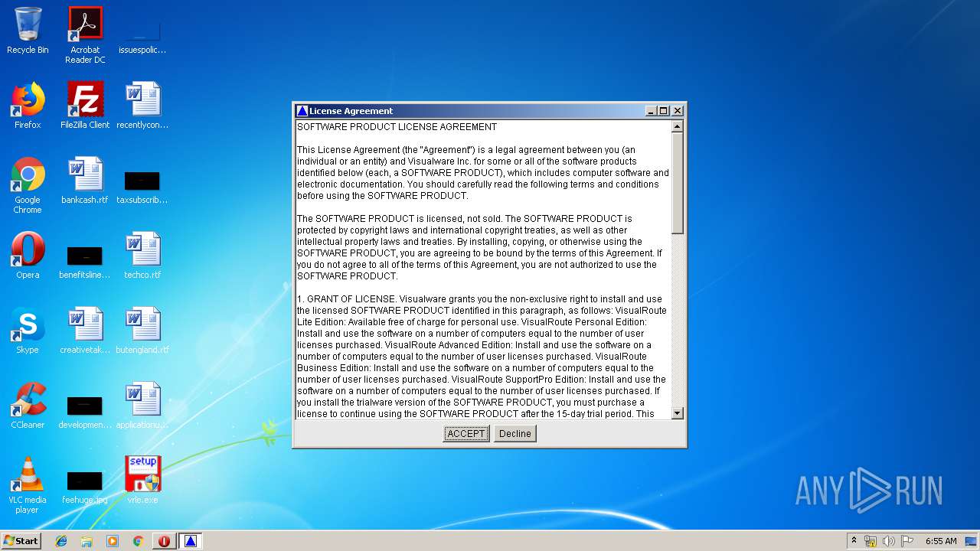Click the license text scrollbar thumb
980x551 pixels.
pos(677,183)
